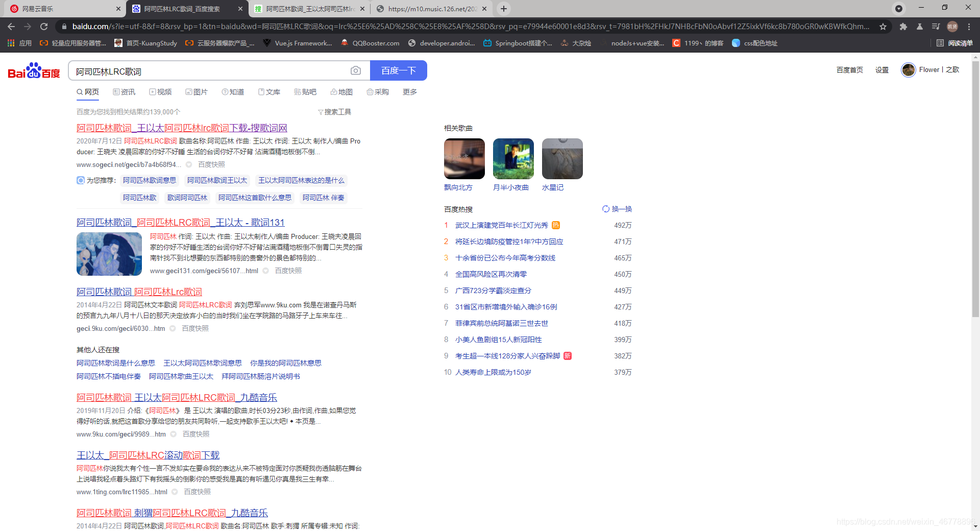This screenshot has width=980, height=531.
Task: Open the 歌词131 search result title
Action: (x=180, y=222)
